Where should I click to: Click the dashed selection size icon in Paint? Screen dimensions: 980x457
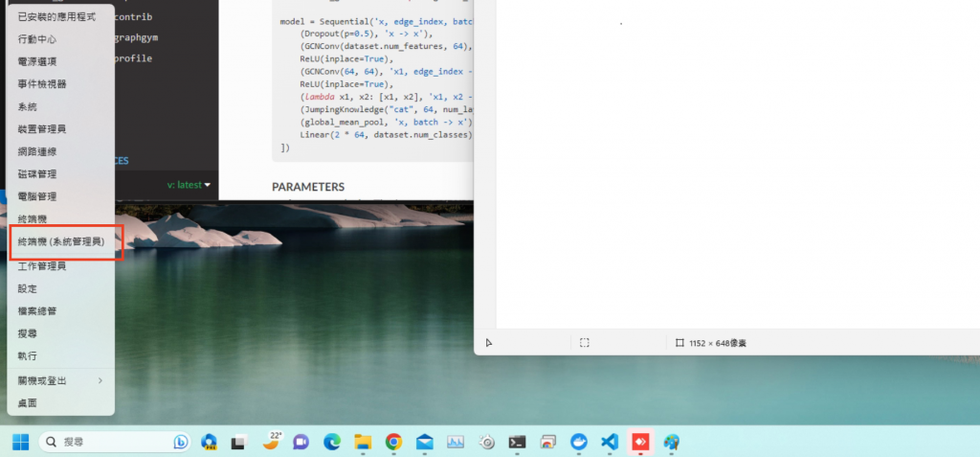[585, 343]
